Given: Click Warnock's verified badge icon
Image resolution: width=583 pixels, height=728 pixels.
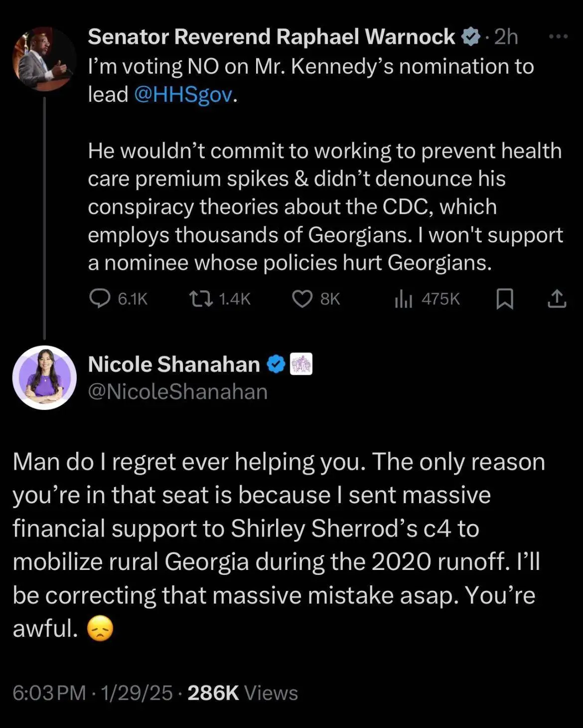Looking at the screenshot, I should 470,37.
